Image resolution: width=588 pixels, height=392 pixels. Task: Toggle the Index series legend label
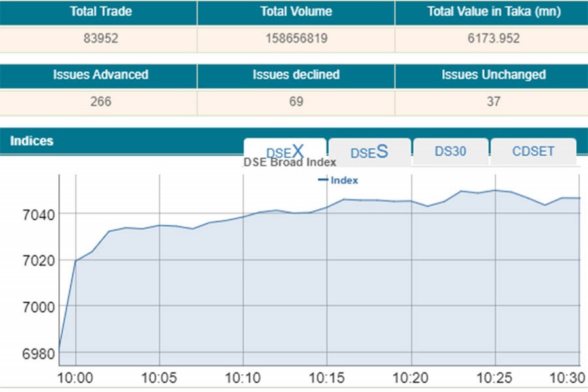pyautogui.click(x=344, y=180)
